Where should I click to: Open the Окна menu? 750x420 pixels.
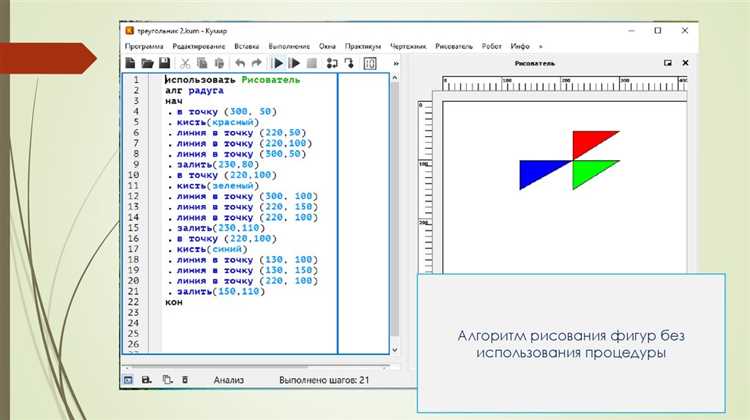[x=327, y=46]
